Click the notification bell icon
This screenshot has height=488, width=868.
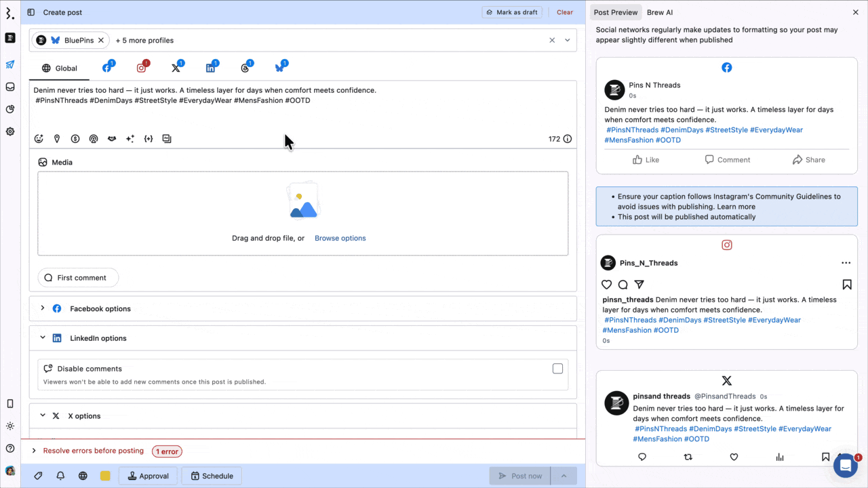(x=60, y=476)
